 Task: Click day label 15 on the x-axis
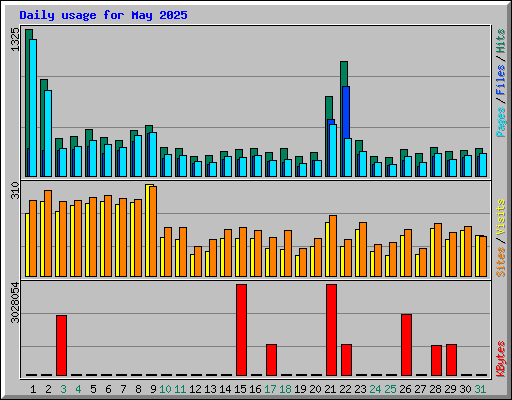click(x=240, y=389)
